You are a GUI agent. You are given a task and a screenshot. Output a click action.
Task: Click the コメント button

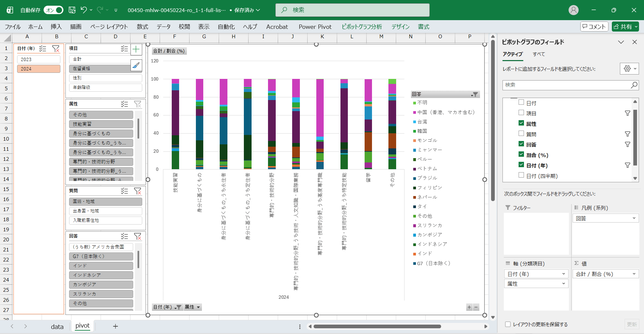[x=594, y=27]
